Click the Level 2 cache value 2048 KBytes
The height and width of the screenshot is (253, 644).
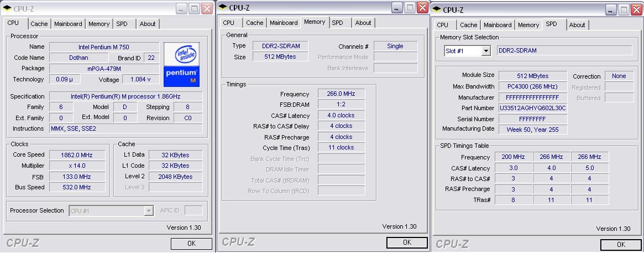coord(175,177)
